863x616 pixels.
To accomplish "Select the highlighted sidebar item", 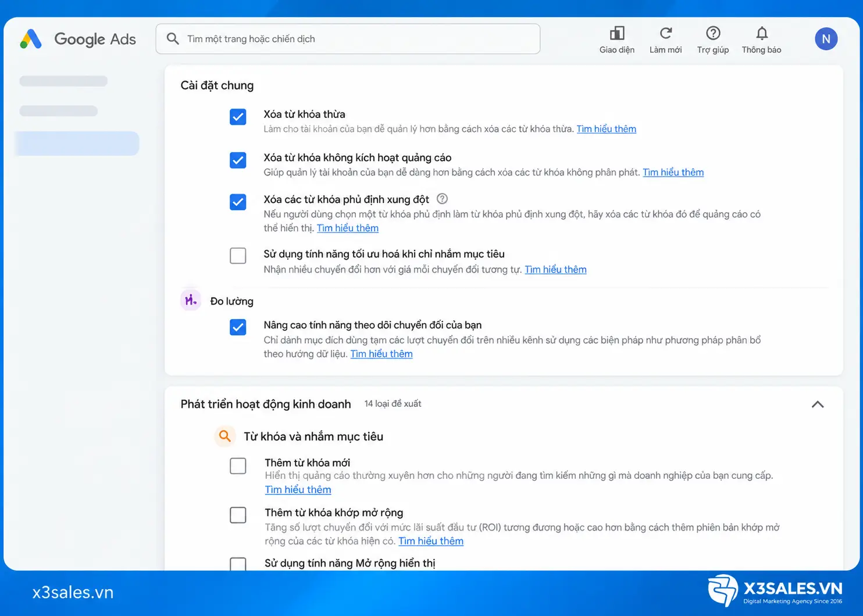I will click(x=77, y=144).
